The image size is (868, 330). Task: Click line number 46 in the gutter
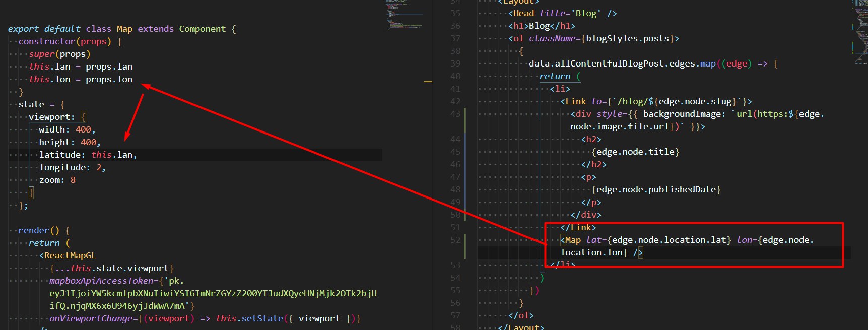[x=455, y=164]
